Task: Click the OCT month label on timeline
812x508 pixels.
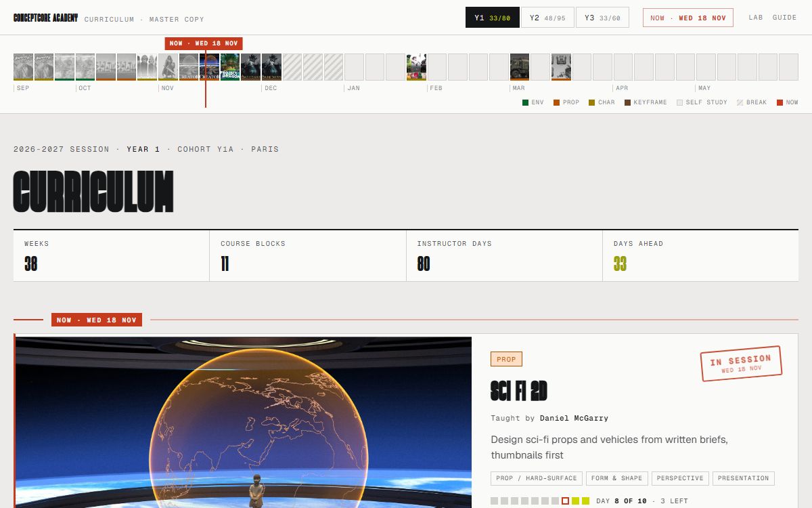Action: pos(85,88)
